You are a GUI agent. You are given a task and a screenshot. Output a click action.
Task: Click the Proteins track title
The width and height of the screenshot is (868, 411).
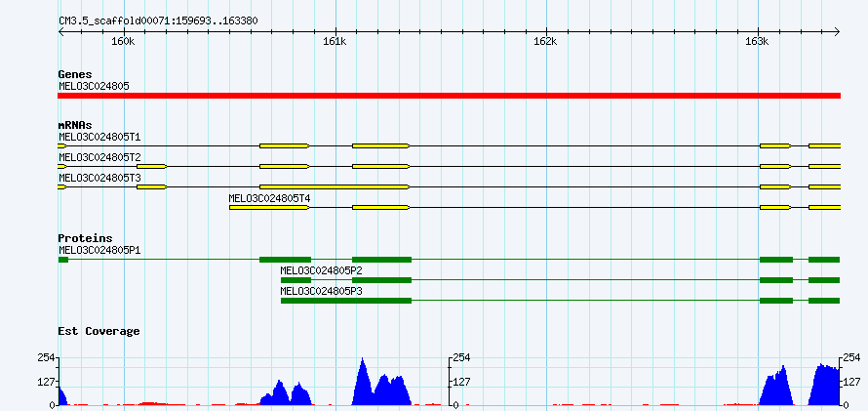pos(85,239)
